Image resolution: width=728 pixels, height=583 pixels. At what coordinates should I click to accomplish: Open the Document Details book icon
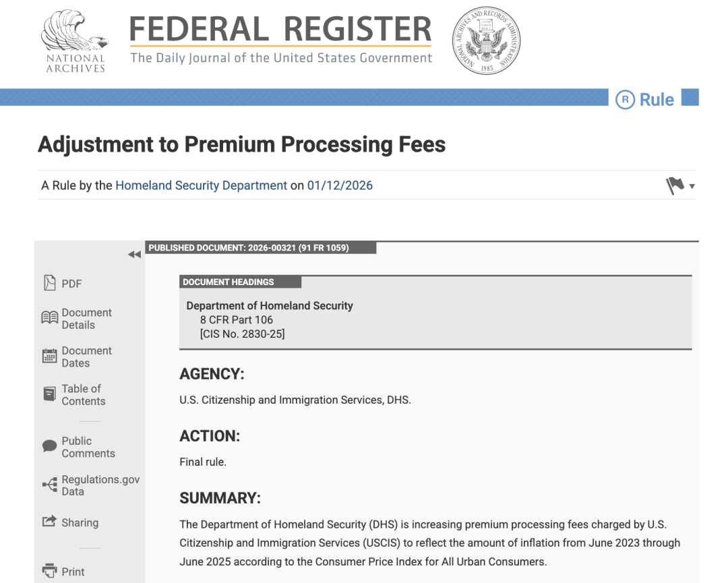[x=50, y=317]
